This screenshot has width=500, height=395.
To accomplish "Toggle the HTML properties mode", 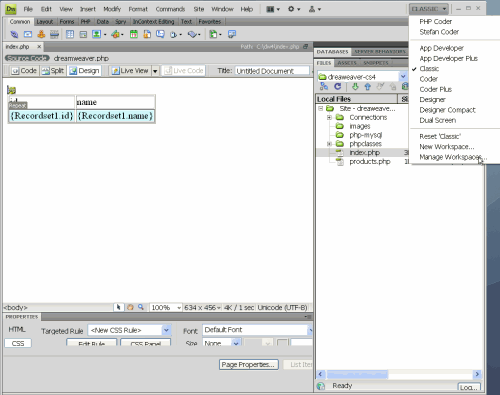I will [17, 329].
